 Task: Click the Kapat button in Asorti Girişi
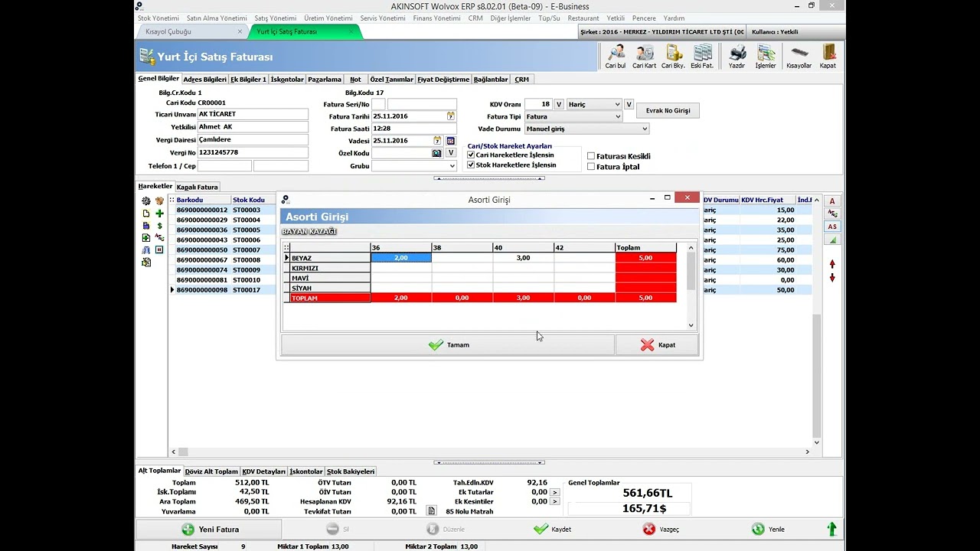point(657,345)
